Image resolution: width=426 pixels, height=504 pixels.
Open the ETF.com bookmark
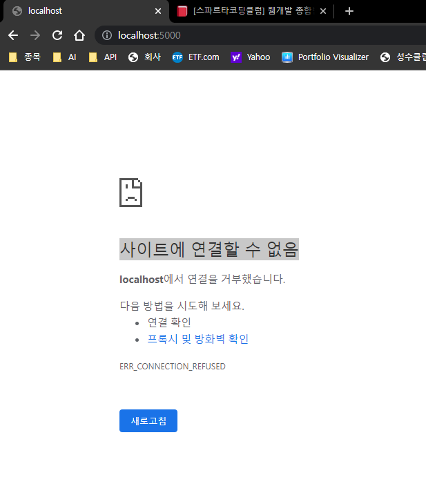click(x=196, y=57)
